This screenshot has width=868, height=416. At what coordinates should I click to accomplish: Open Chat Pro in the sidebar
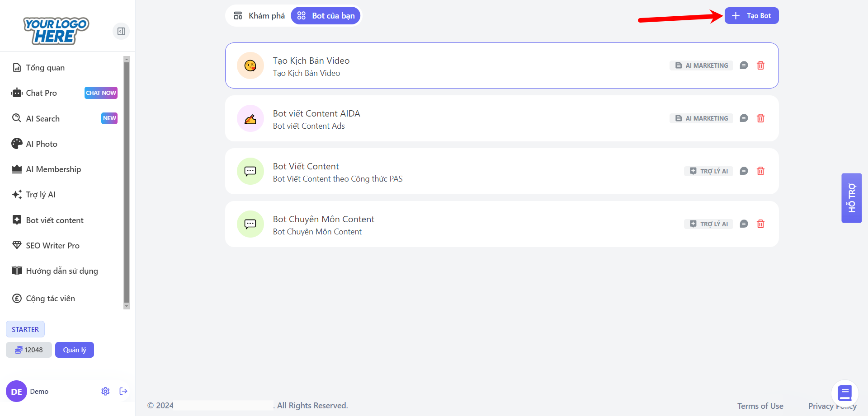click(x=41, y=93)
